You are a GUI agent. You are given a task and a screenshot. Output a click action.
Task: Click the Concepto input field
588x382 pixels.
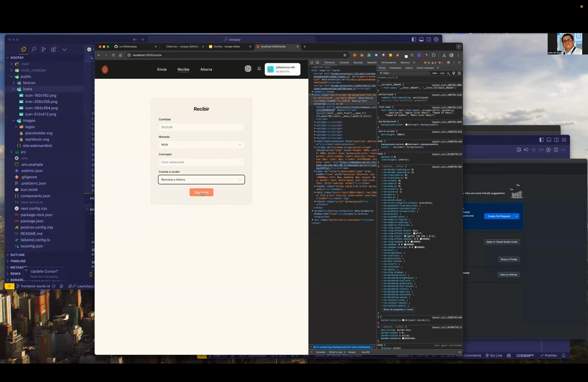coord(201,162)
